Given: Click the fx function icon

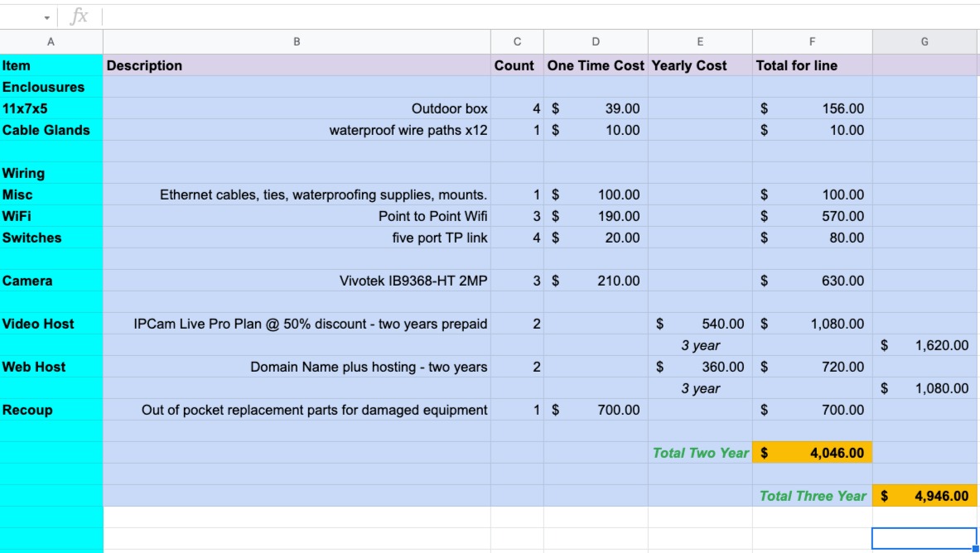Looking at the screenshot, I should coord(80,17).
